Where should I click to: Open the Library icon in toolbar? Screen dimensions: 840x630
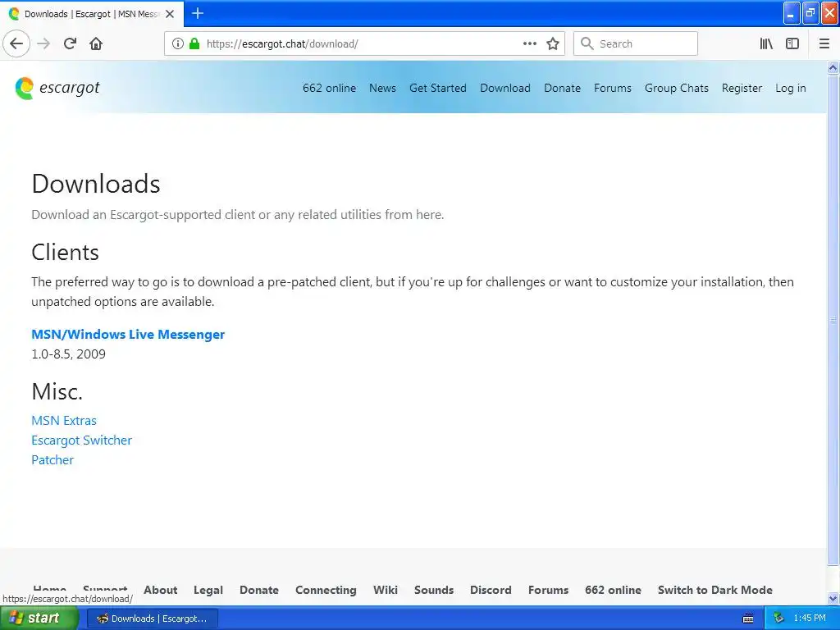point(766,43)
